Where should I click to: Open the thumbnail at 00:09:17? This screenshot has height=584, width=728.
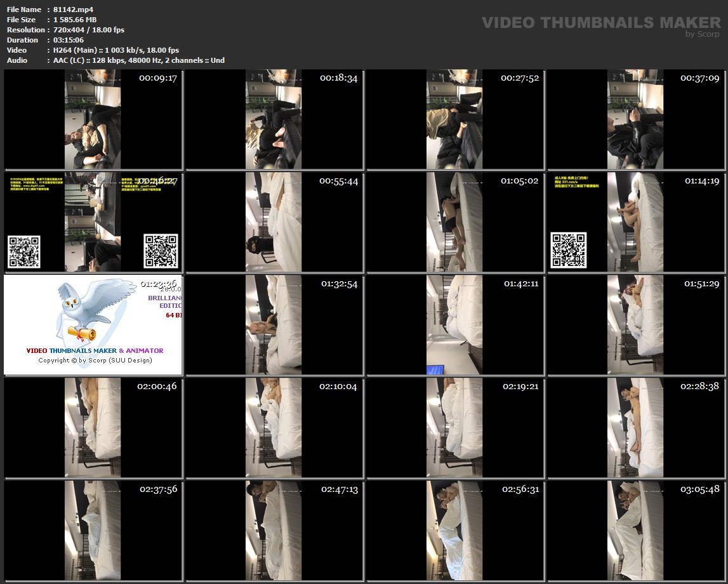93,119
